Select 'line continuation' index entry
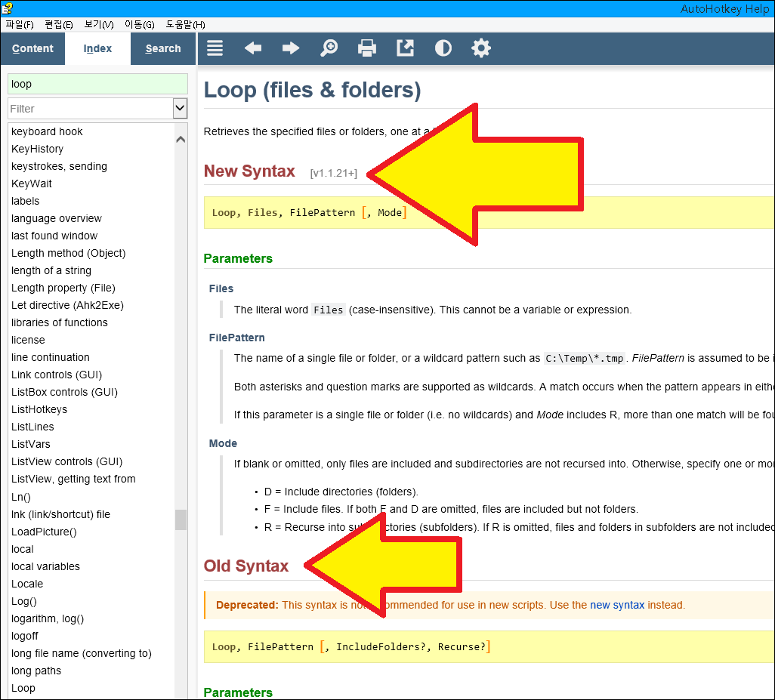Image resolution: width=775 pixels, height=700 pixels. coord(51,357)
